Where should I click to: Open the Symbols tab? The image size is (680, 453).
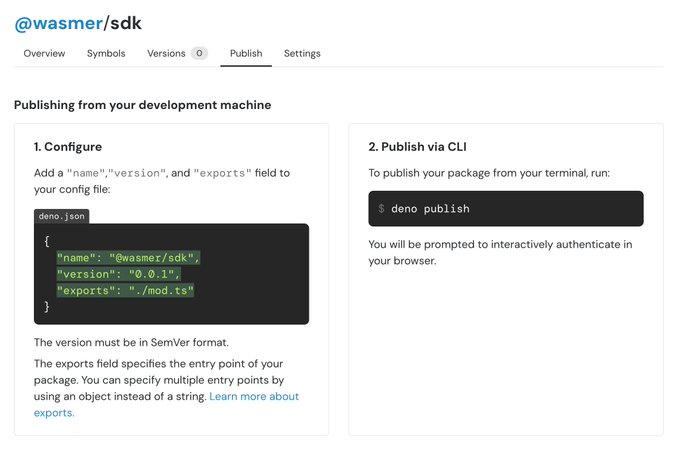pyautogui.click(x=106, y=53)
